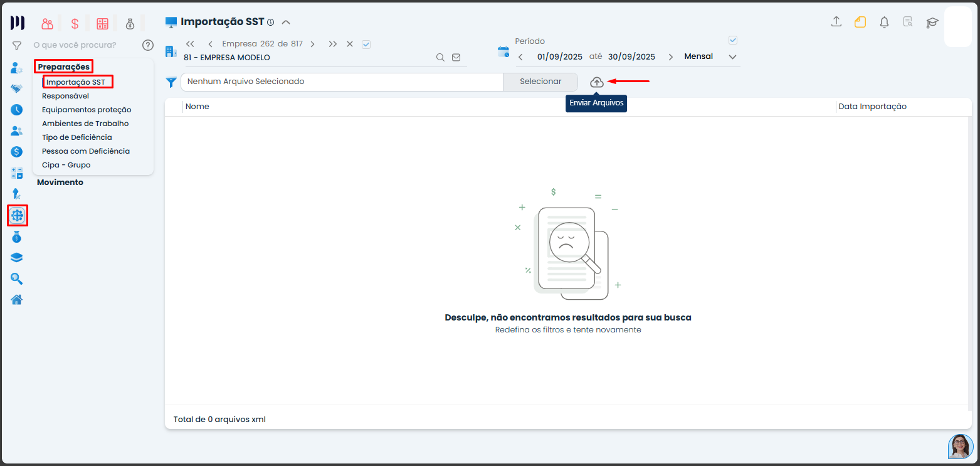This screenshot has width=980, height=466.
Task: Open the graduation cap training icon
Action: point(932,23)
